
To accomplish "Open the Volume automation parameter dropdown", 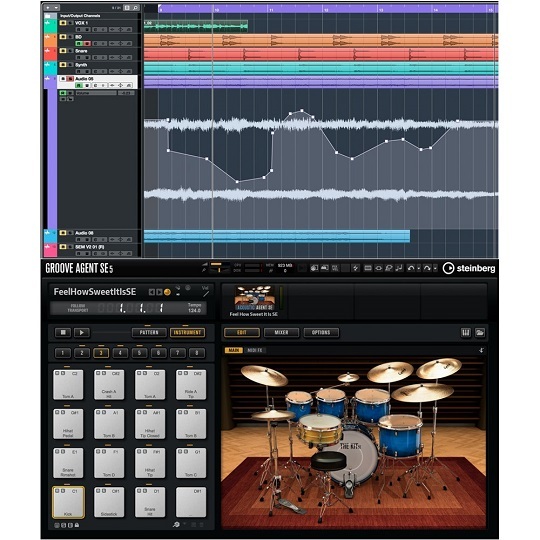I will (x=96, y=93).
